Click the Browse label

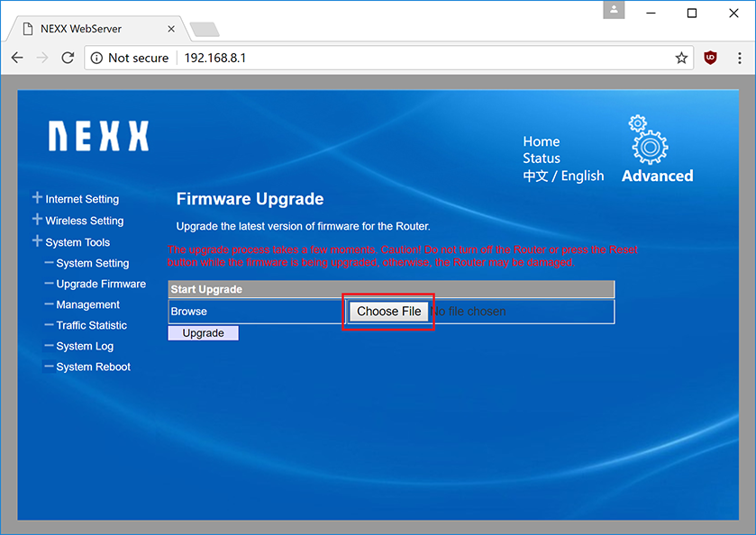[189, 312]
